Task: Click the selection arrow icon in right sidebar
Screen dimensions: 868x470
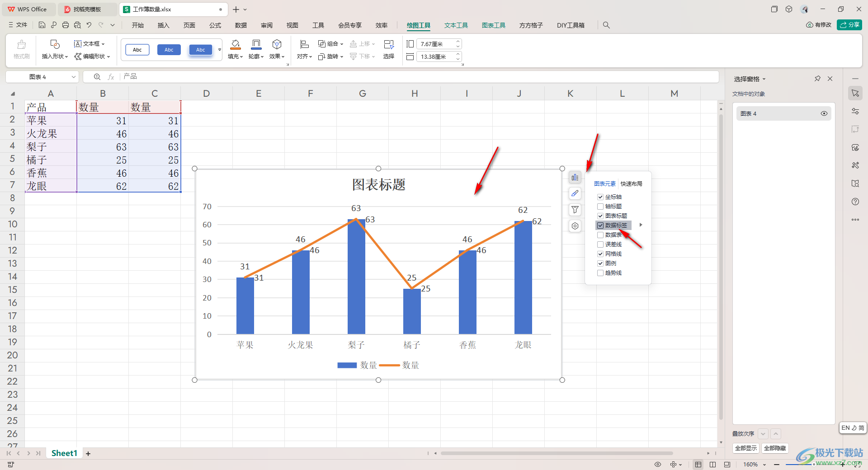Action: point(855,93)
